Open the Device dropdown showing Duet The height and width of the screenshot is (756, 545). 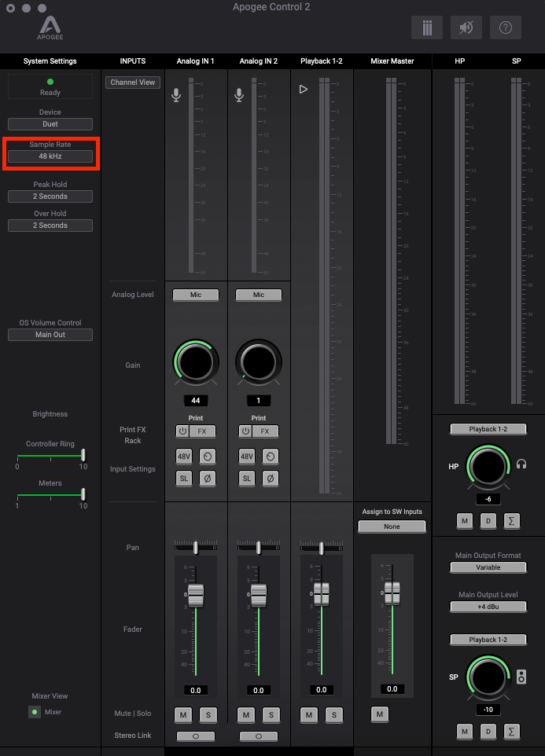50,124
